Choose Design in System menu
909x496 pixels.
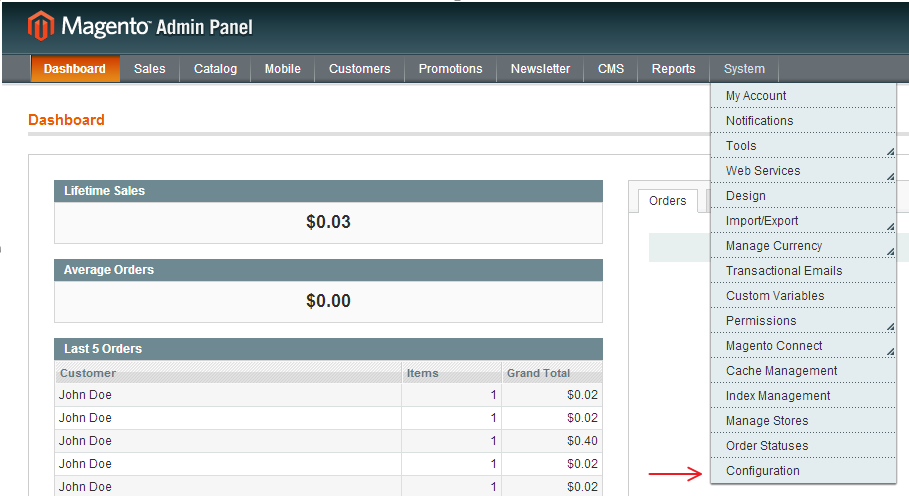(x=803, y=195)
